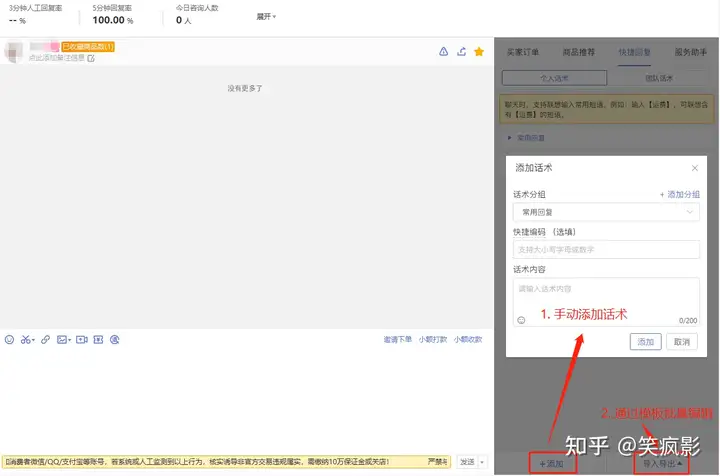Switch to 商品推荐 tab

579,52
